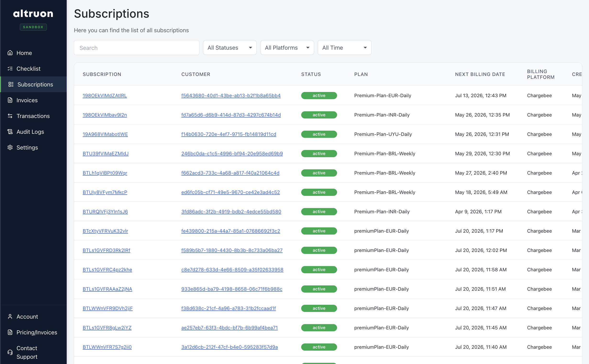Click the Account person icon
The height and width of the screenshot is (364, 589).
(10, 316)
